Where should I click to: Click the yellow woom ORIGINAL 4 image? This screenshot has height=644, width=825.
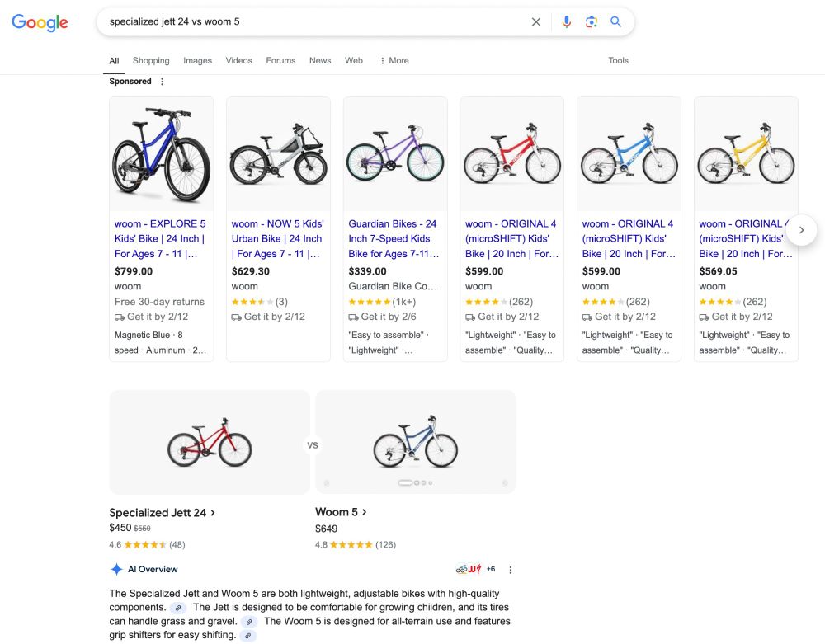[746, 154]
